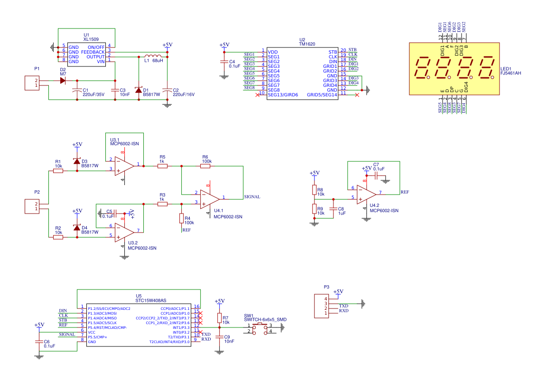Click diode D2 M7

pyautogui.click(x=62, y=80)
